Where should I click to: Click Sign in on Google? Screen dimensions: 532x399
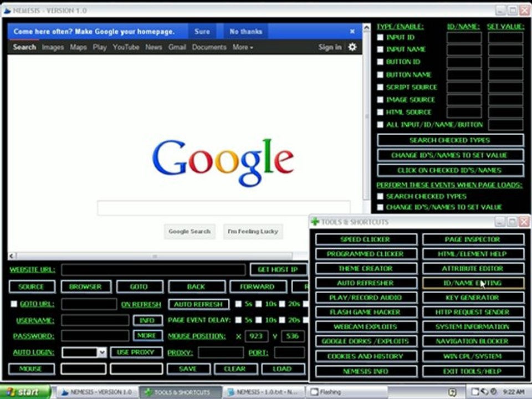pyautogui.click(x=330, y=47)
